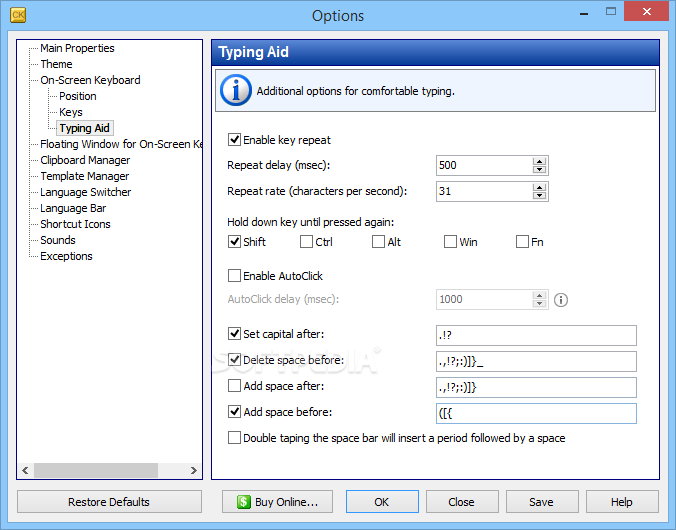Toggle Delete space before checkbox
Viewport: 676px width, 530px height.
(234, 359)
